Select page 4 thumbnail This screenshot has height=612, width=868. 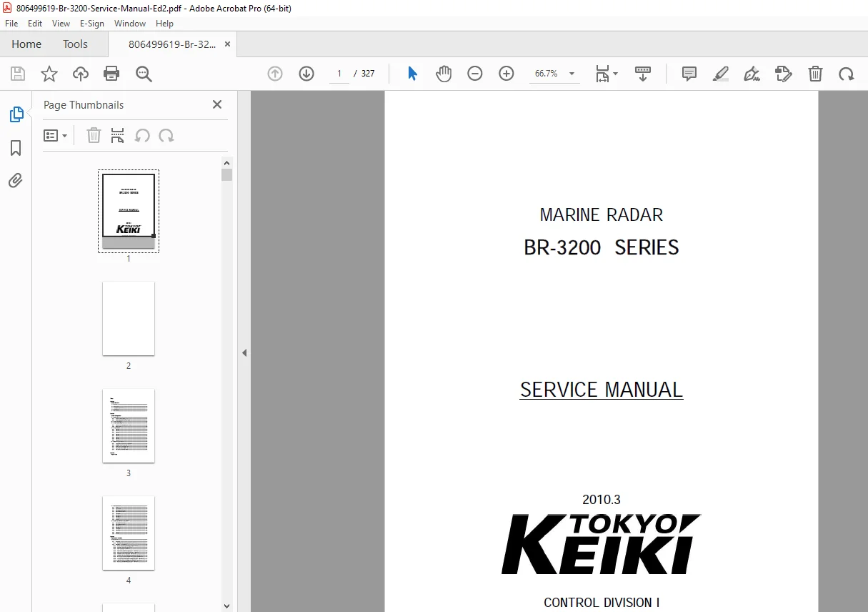coord(129,533)
